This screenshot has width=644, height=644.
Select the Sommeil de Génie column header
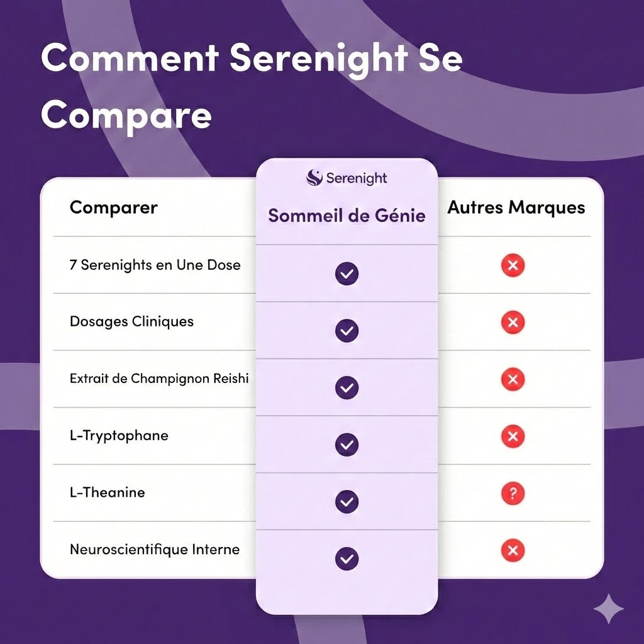pyautogui.click(x=347, y=216)
